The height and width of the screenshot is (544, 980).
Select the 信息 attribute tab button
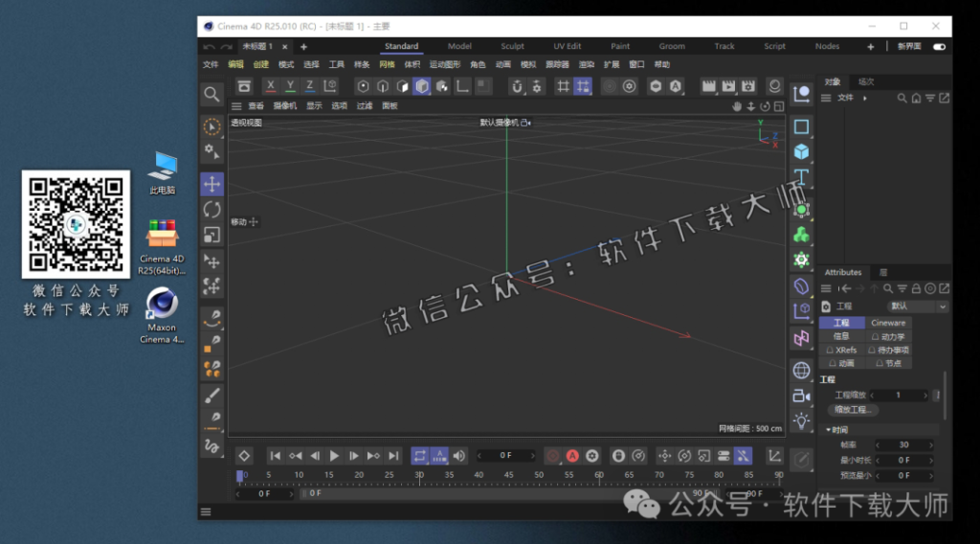pos(841,336)
